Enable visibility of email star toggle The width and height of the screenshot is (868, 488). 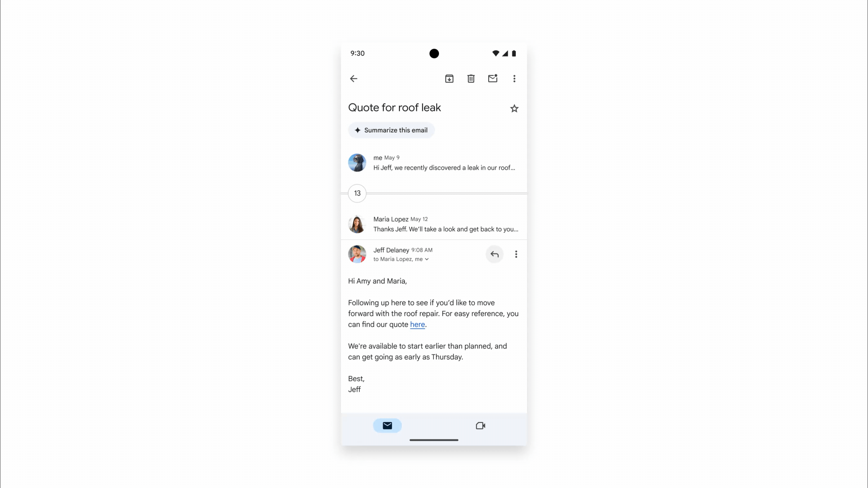tap(514, 108)
